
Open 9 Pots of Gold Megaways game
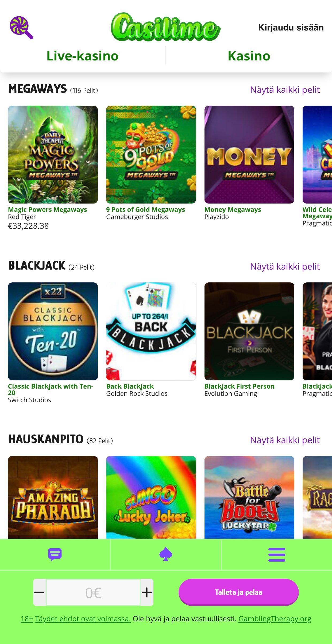tap(151, 155)
